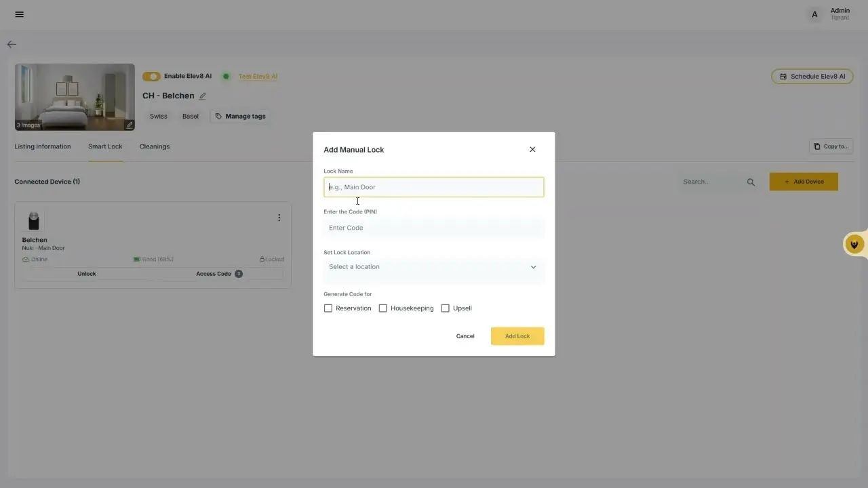This screenshot has height=488, width=868.
Task: Switch to the Cleanings tab
Action: point(155,146)
